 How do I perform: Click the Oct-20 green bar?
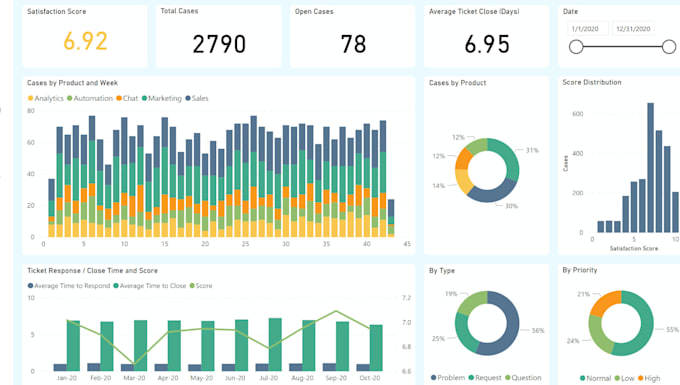[x=376, y=348]
